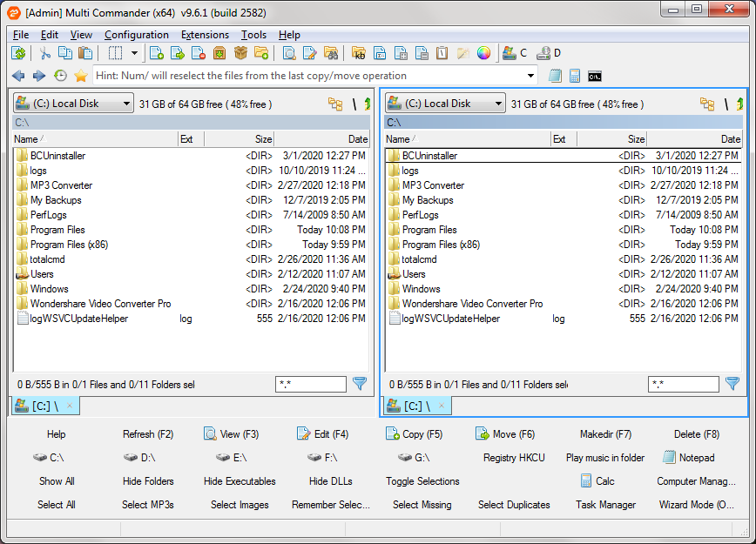Click the Delete (F8) button
This screenshot has height=544, width=756.
point(697,434)
